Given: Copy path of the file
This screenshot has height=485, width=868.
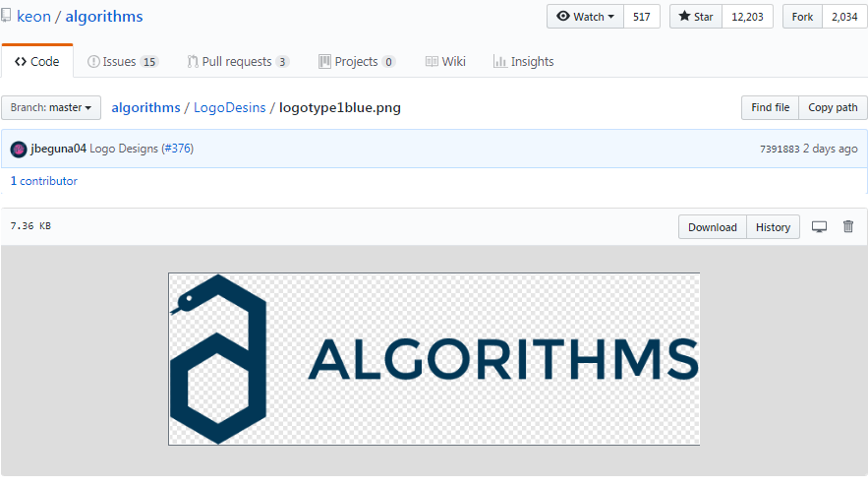Looking at the screenshot, I should tap(833, 107).
